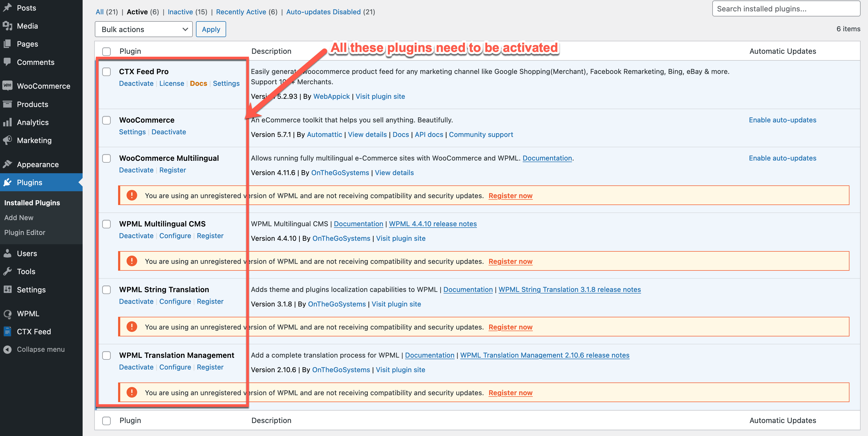Focus the Search installed plugins field
This screenshot has width=868, height=436.
[786, 9]
